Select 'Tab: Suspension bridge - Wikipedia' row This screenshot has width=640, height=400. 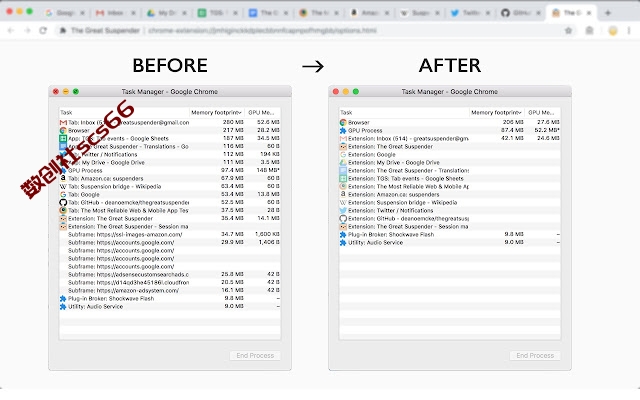click(x=170, y=187)
